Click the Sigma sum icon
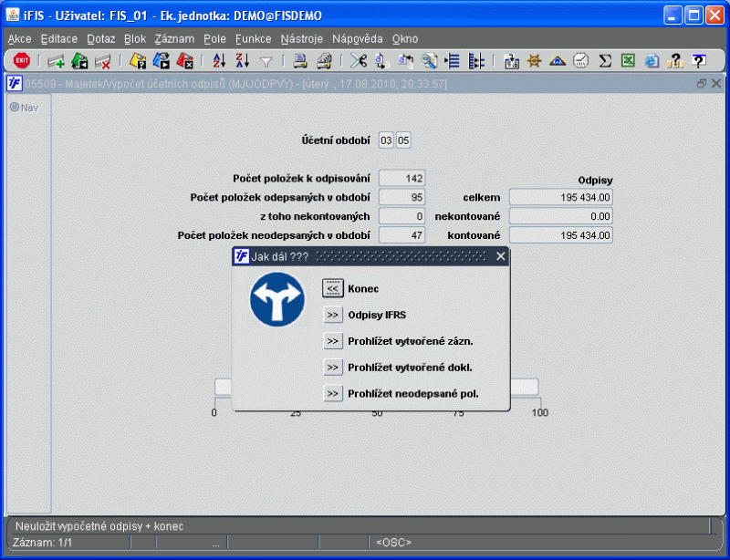 coord(604,61)
